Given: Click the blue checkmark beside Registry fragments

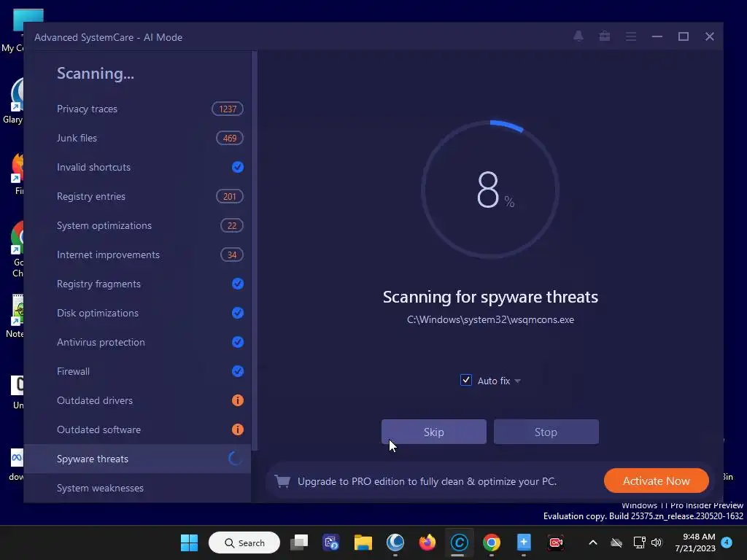Looking at the screenshot, I should [237, 284].
